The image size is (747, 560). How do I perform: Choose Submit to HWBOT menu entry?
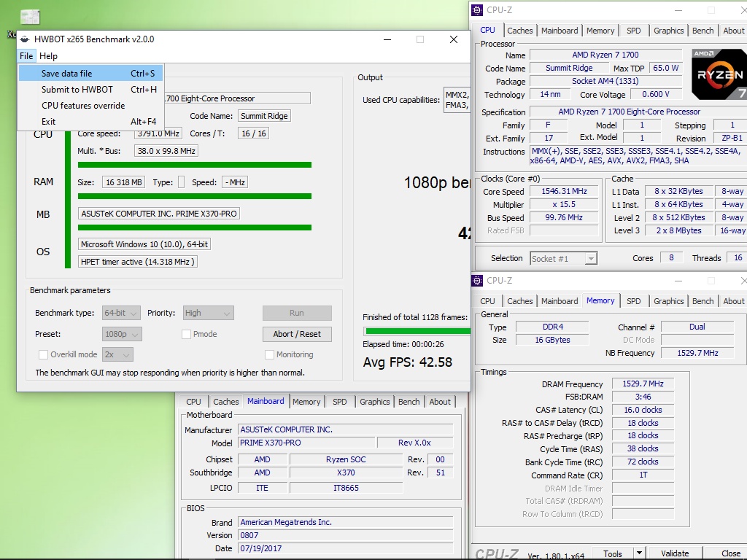pyautogui.click(x=90, y=90)
